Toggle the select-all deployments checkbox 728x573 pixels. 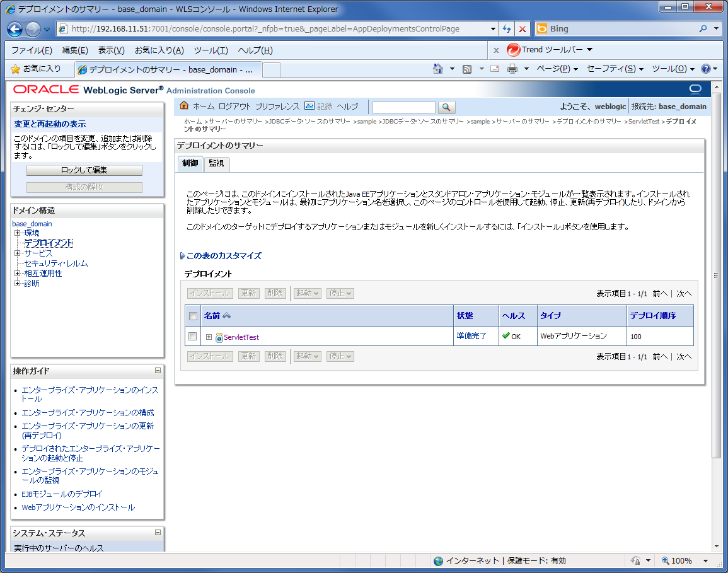(x=193, y=316)
